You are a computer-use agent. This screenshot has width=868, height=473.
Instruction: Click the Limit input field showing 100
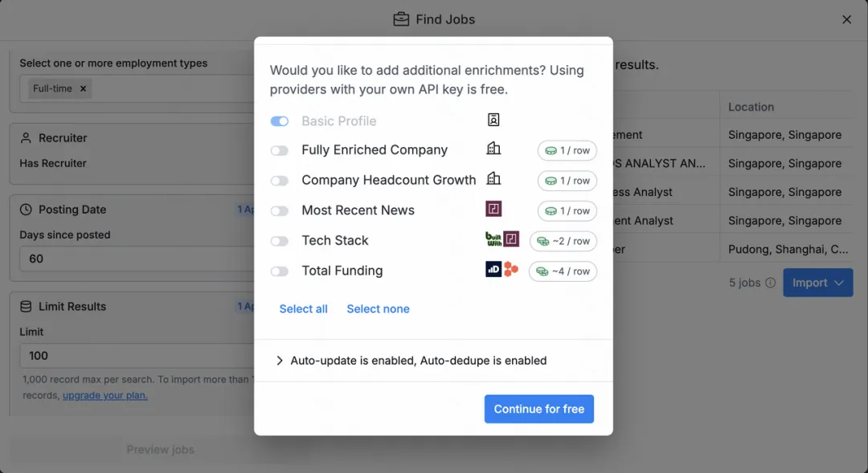[x=137, y=356]
